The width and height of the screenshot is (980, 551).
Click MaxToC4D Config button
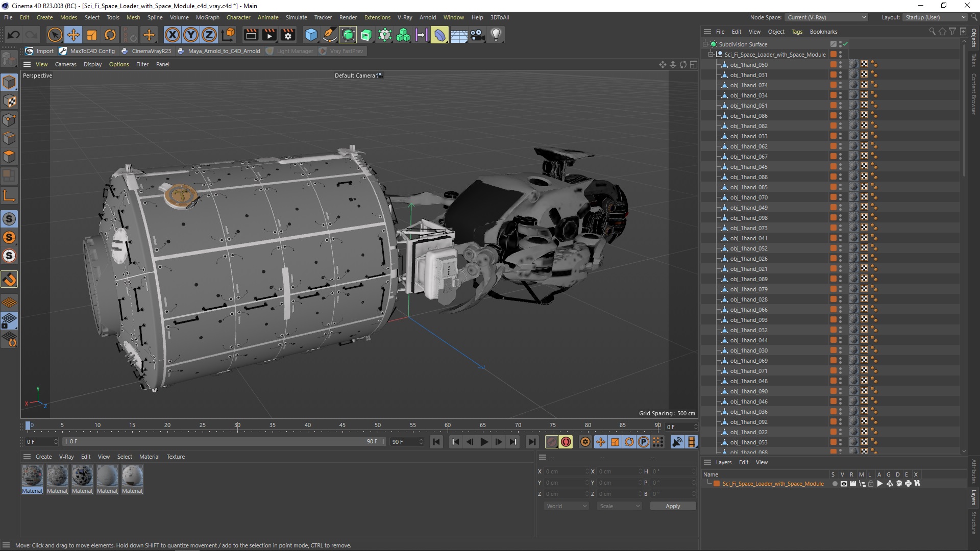click(x=87, y=51)
